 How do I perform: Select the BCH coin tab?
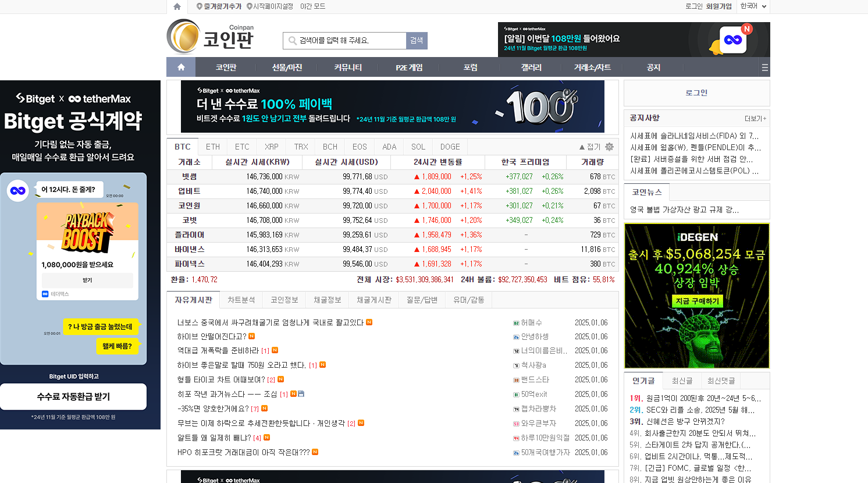click(330, 147)
